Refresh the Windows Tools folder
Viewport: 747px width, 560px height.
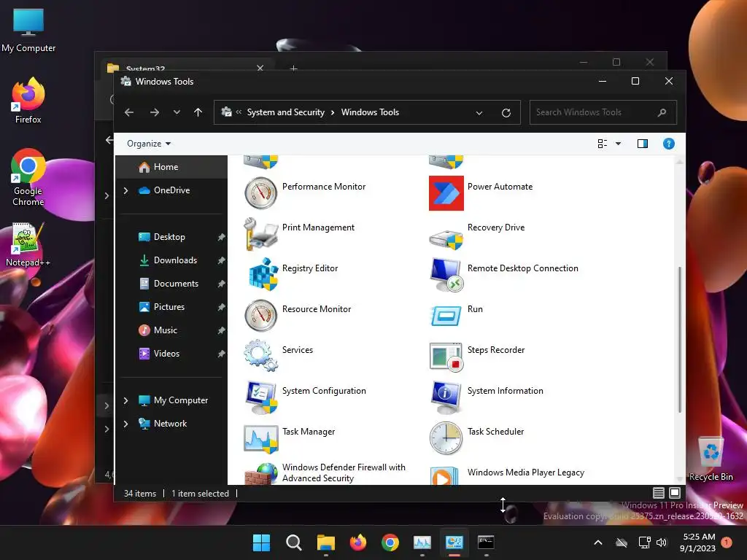506,113
